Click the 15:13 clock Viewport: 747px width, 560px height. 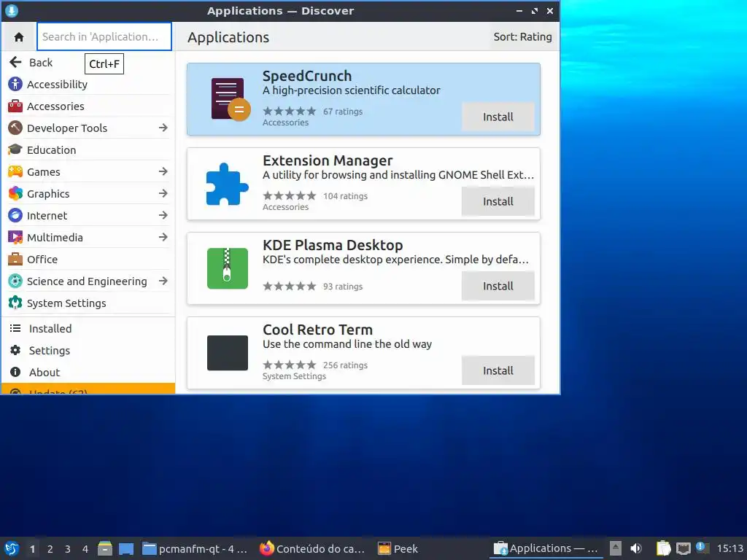(x=729, y=548)
